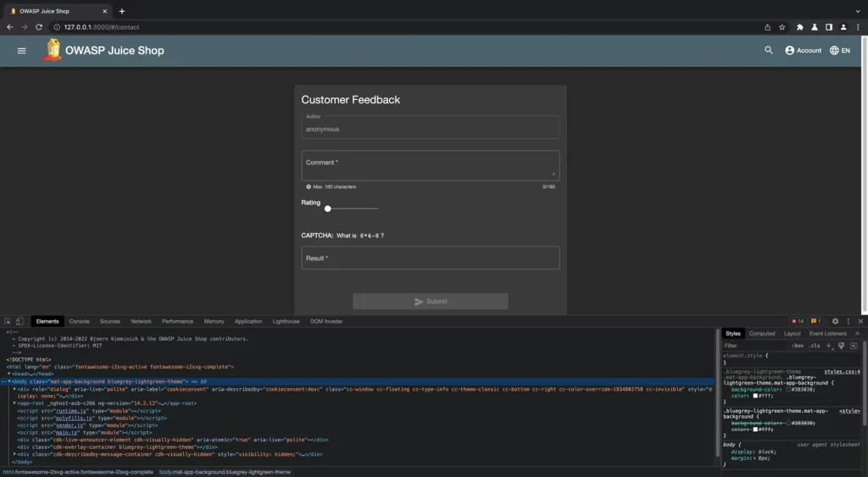
Task: View site information icon in address bar
Action: click(x=57, y=27)
